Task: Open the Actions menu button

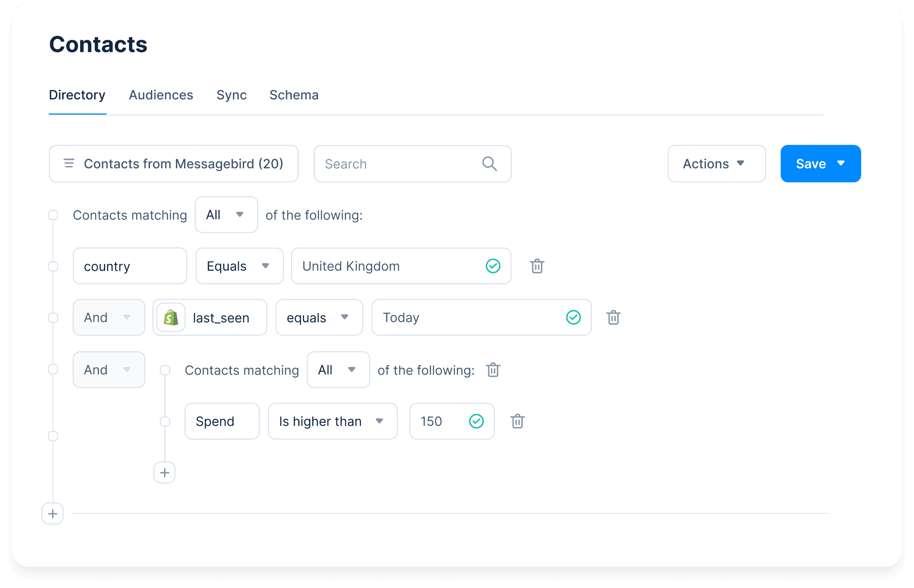Action: tap(716, 164)
